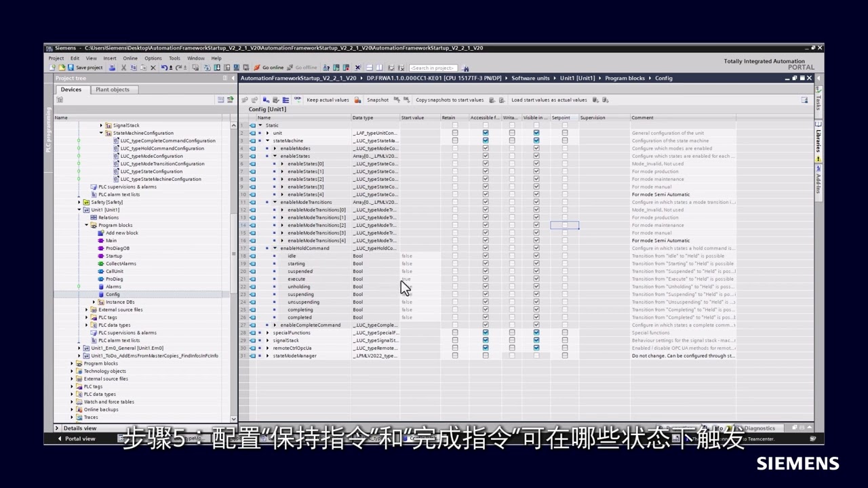Select the CollectAlarms block icon
Viewport: 868px width, 488px height.
[101, 264]
